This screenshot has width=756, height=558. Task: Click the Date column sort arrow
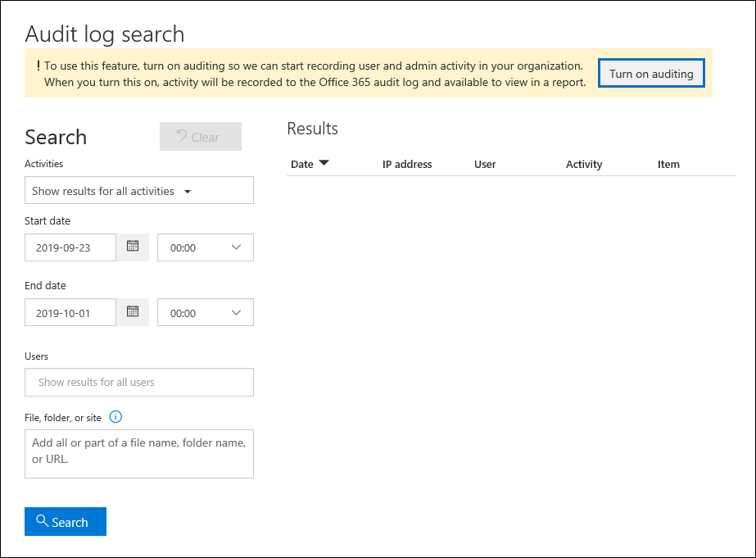(x=325, y=164)
